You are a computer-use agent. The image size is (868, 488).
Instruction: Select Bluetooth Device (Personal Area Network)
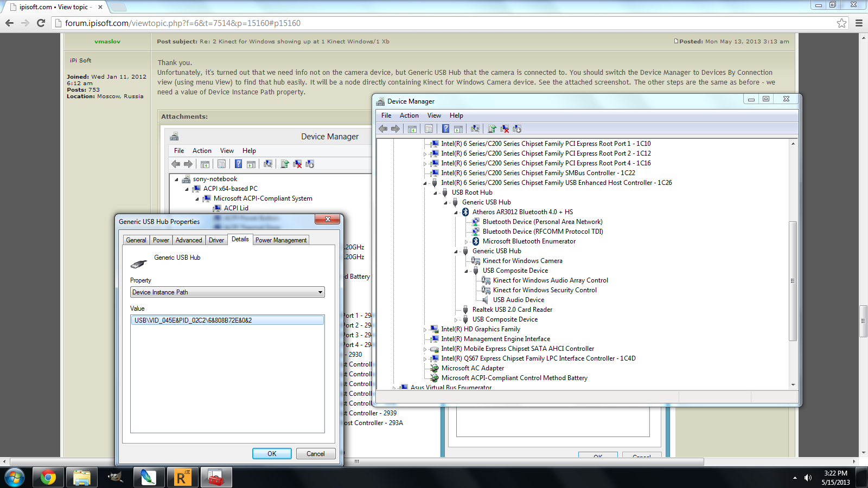[x=542, y=222]
